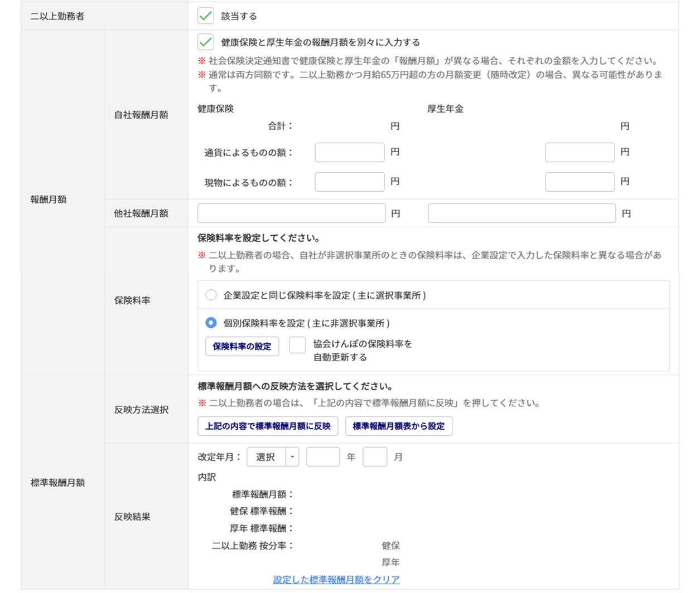Enable 協会けんぽの保険料率を自動更新する checkbox
The width and height of the screenshot is (700, 593).
click(x=297, y=345)
